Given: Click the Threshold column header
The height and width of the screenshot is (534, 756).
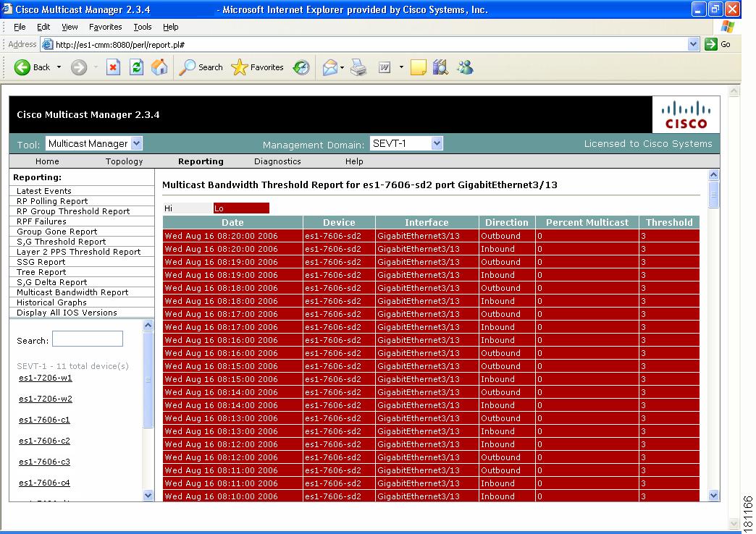Looking at the screenshot, I should point(669,222).
